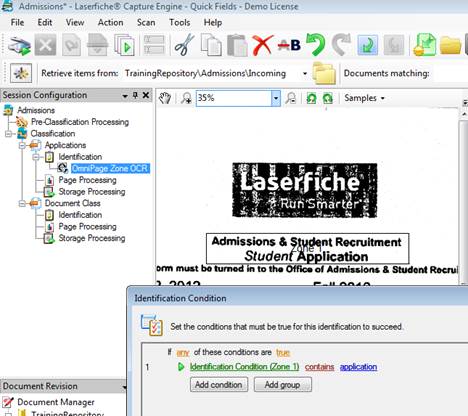Click the Copy toolbar icon
The width and height of the screenshot is (468, 416).
[x=211, y=45]
